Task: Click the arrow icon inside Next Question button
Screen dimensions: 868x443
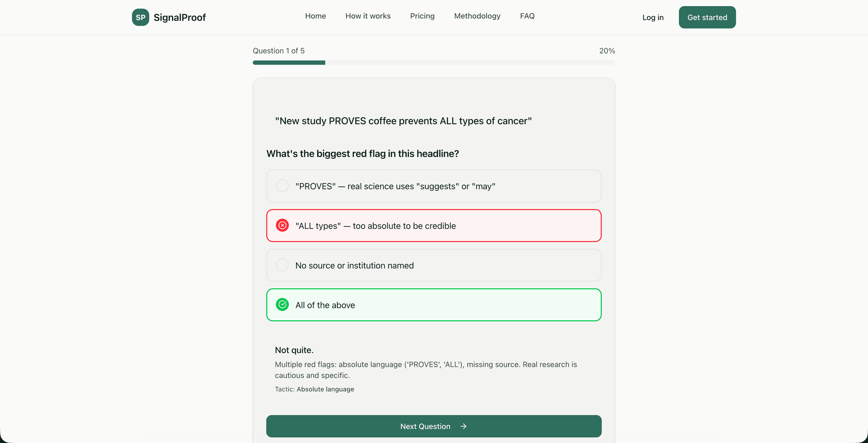Action: click(x=463, y=426)
